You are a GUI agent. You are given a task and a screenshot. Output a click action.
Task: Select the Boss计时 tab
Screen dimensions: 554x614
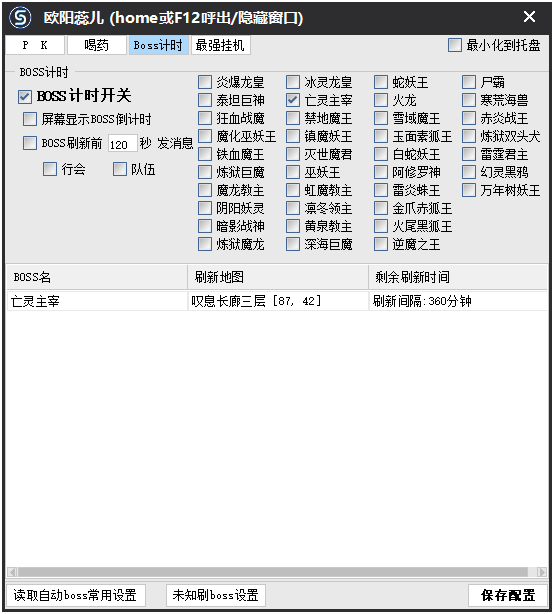[158, 45]
